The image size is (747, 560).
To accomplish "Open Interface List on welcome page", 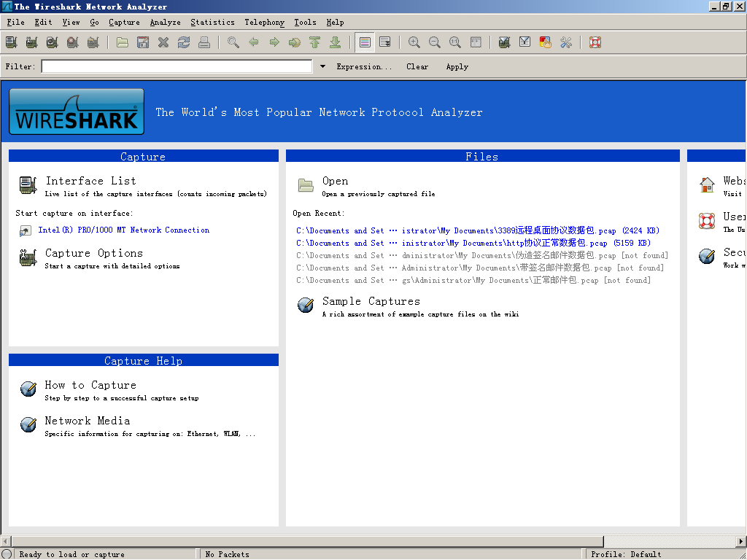I will (x=91, y=181).
